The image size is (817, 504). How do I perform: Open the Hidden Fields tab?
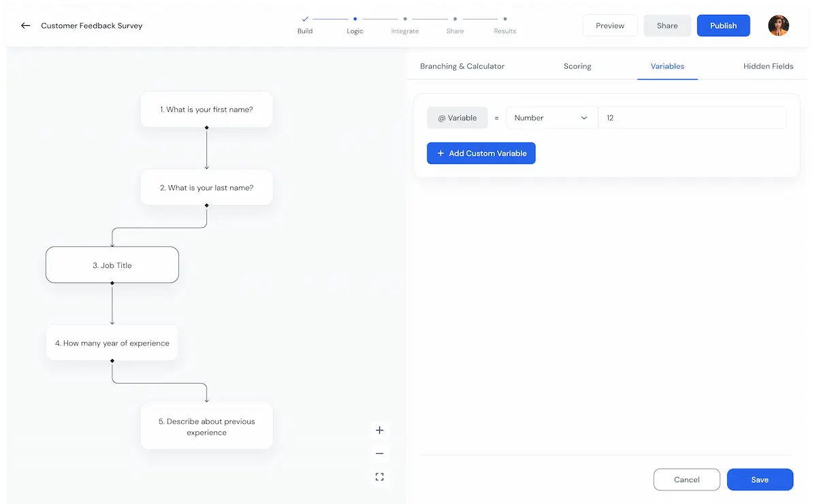tap(769, 66)
